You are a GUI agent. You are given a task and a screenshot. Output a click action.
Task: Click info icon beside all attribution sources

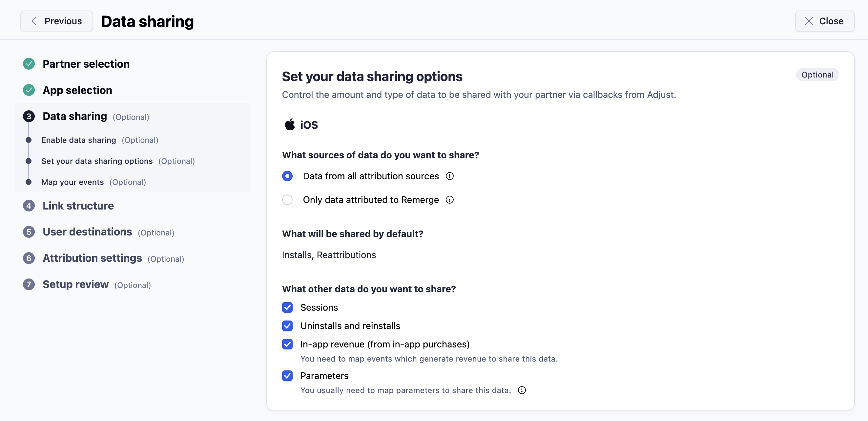pos(449,176)
